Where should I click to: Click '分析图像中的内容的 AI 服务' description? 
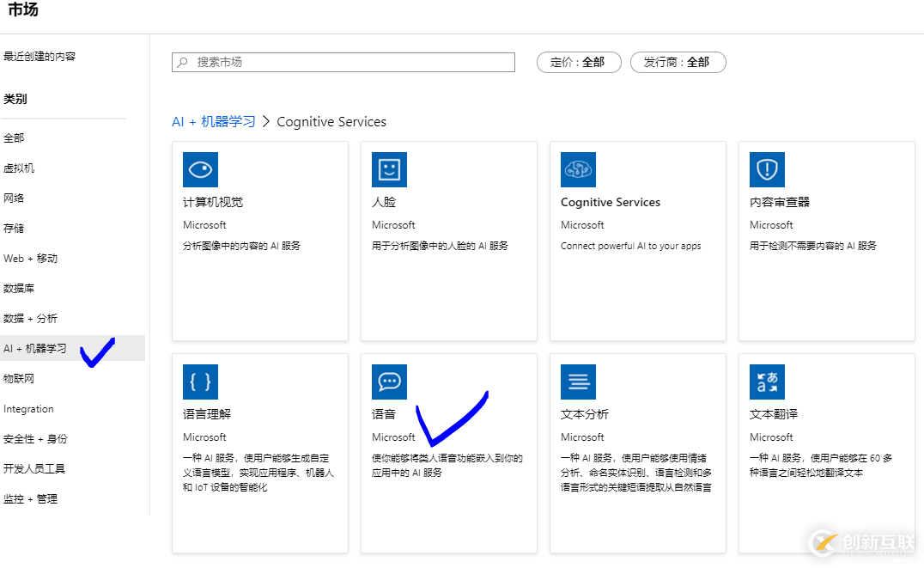click(241, 246)
